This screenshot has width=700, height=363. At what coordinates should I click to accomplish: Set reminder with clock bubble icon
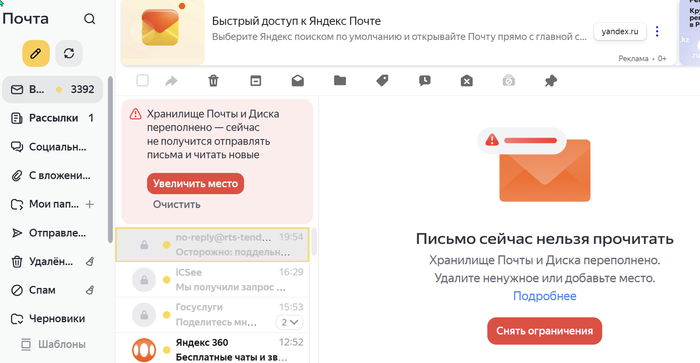[x=425, y=81]
